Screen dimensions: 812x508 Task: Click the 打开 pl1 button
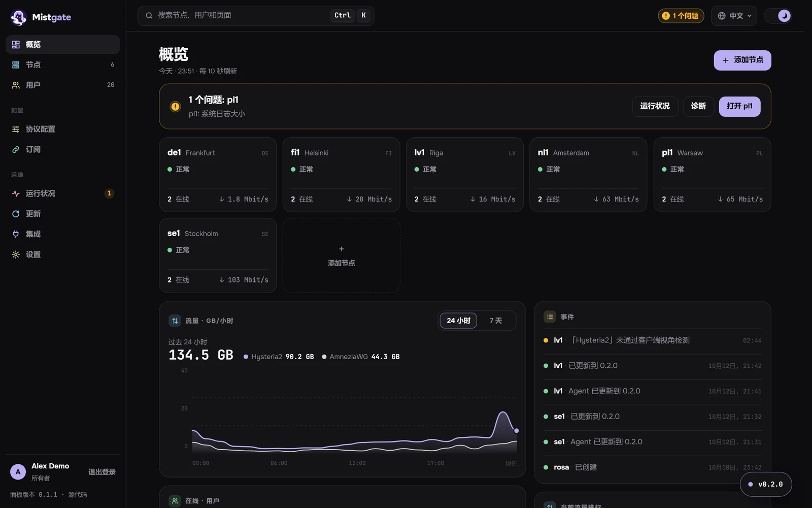pyautogui.click(x=739, y=106)
